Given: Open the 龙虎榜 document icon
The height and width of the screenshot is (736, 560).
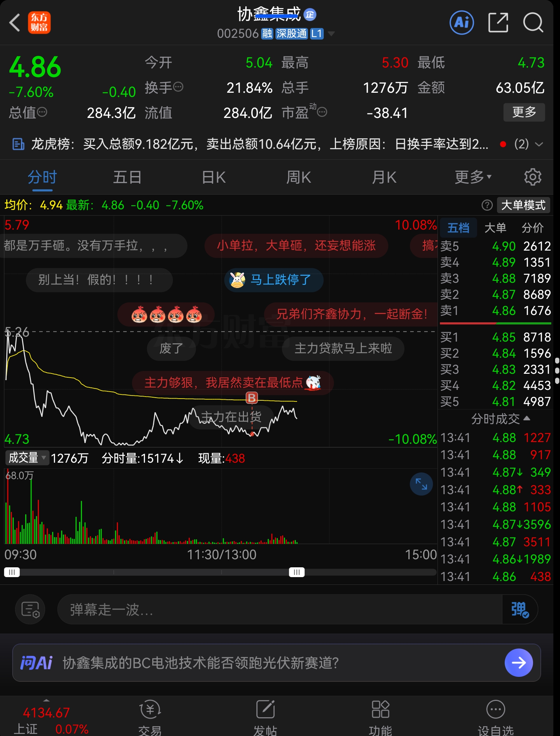Looking at the screenshot, I should (x=18, y=144).
